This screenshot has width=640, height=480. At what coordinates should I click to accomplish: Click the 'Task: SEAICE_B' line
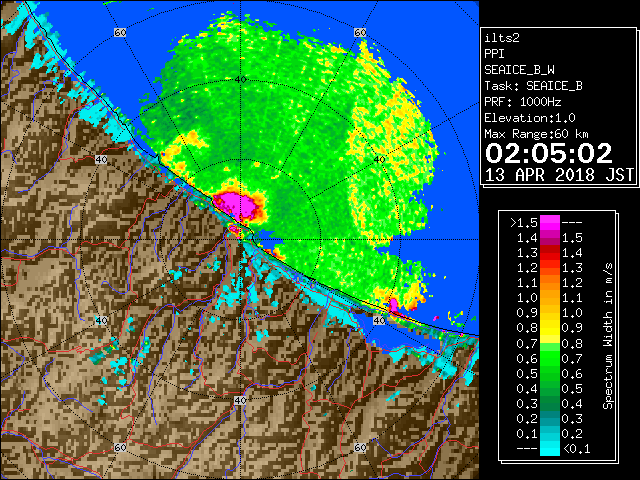(x=533, y=86)
